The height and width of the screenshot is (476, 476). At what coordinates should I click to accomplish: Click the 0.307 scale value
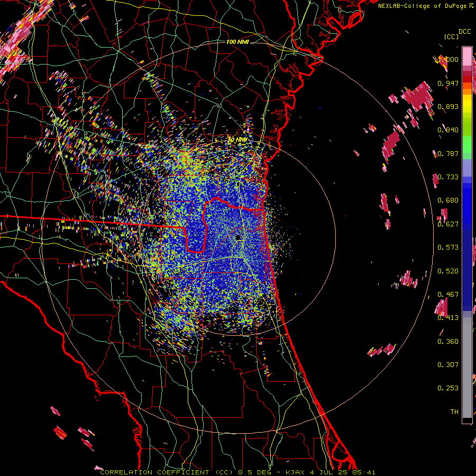(x=448, y=365)
